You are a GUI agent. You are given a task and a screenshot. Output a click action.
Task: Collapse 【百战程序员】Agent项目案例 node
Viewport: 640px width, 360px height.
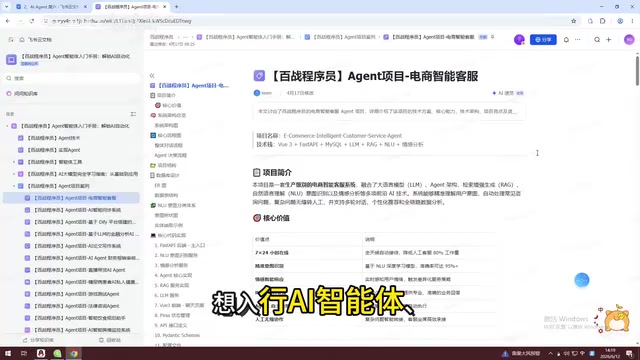[x=14, y=186]
